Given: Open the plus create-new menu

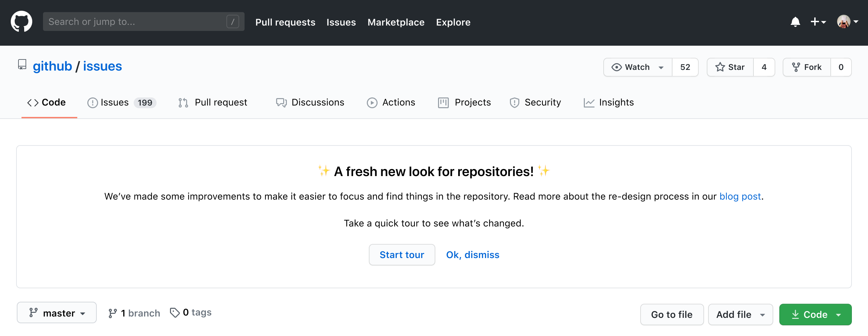Looking at the screenshot, I should (818, 22).
